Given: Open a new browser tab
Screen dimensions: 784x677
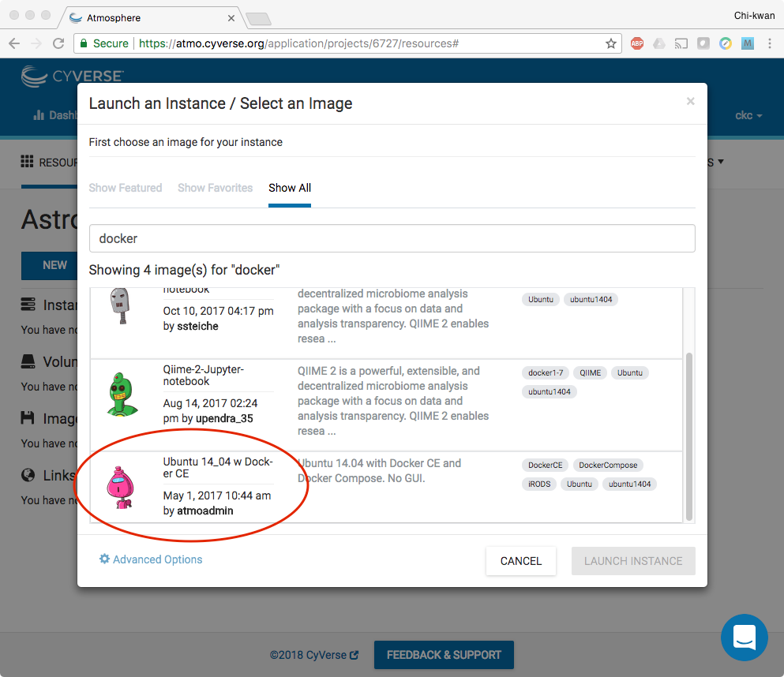Looking at the screenshot, I should 259,19.
